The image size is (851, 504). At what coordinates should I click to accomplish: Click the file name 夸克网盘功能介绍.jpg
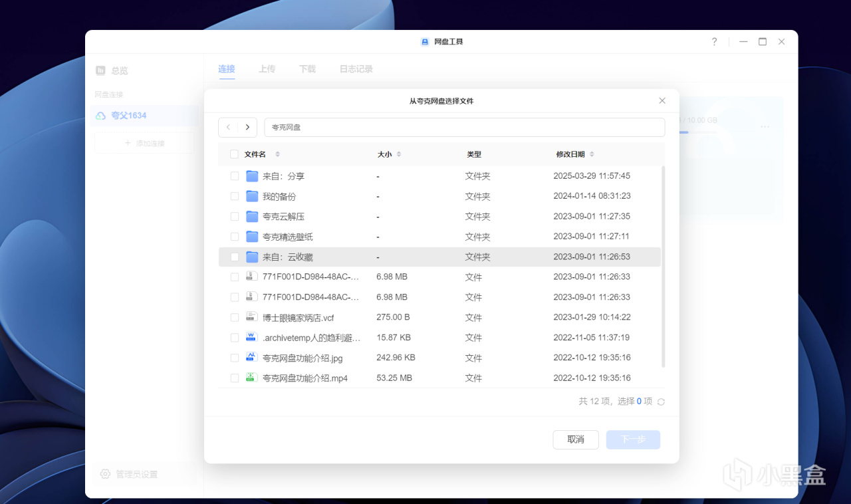coord(303,358)
